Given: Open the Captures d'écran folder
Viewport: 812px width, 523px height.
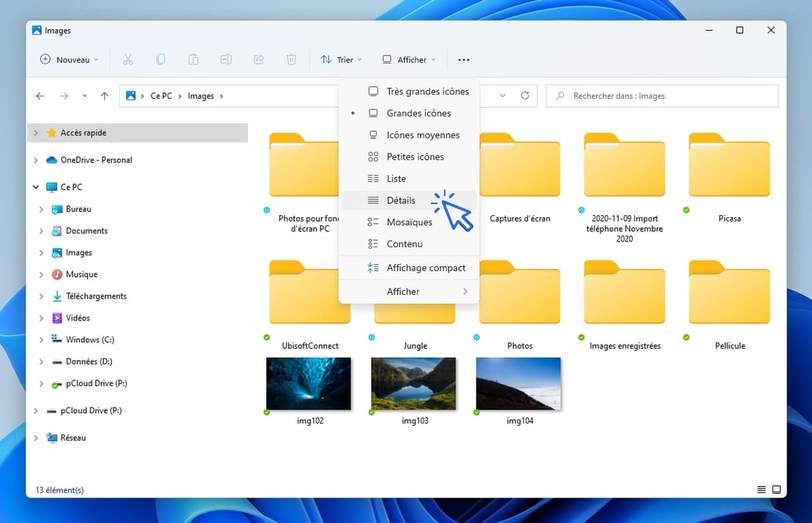Looking at the screenshot, I should (520, 178).
